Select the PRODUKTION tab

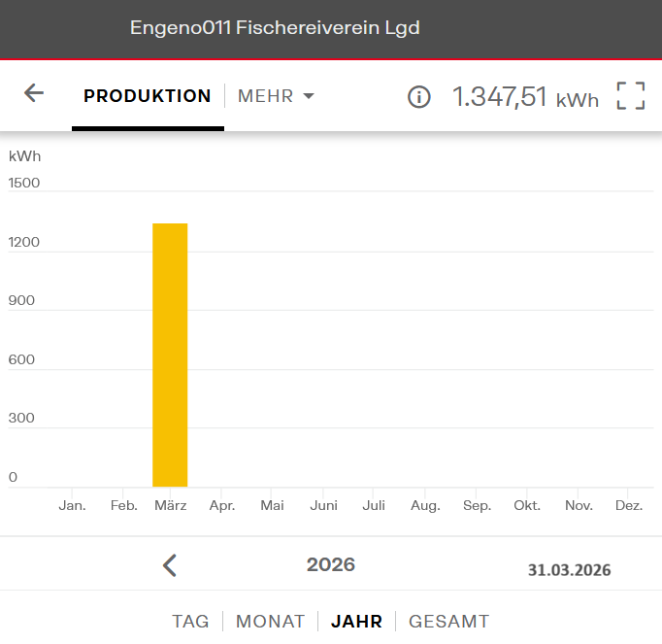(x=148, y=96)
